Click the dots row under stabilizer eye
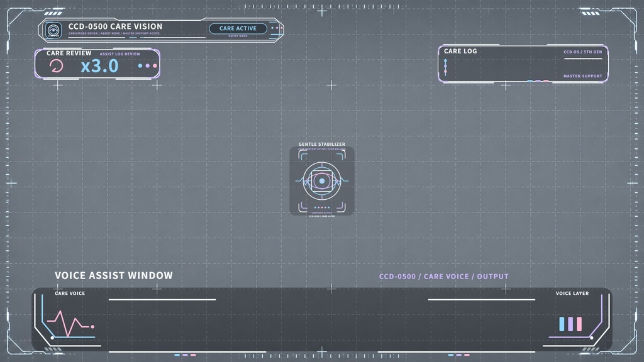Image resolution: width=644 pixels, height=362 pixels. click(x=322, y=207)
